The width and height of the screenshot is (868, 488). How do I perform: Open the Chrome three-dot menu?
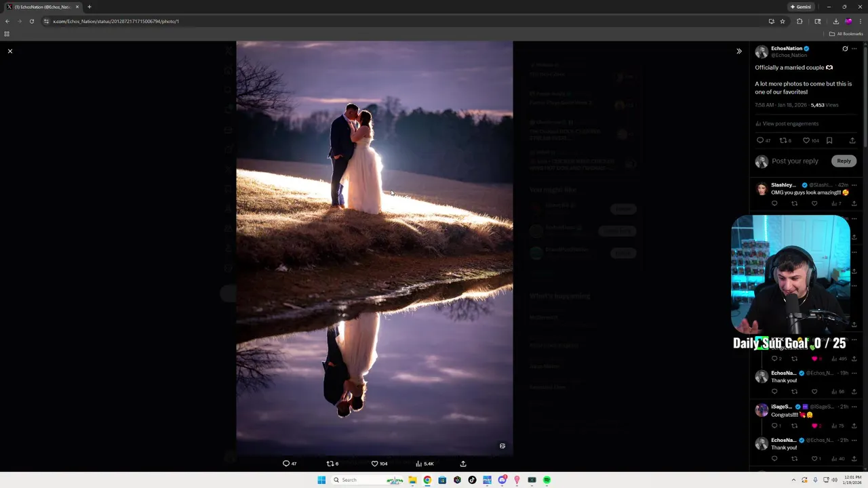point(860,21)
